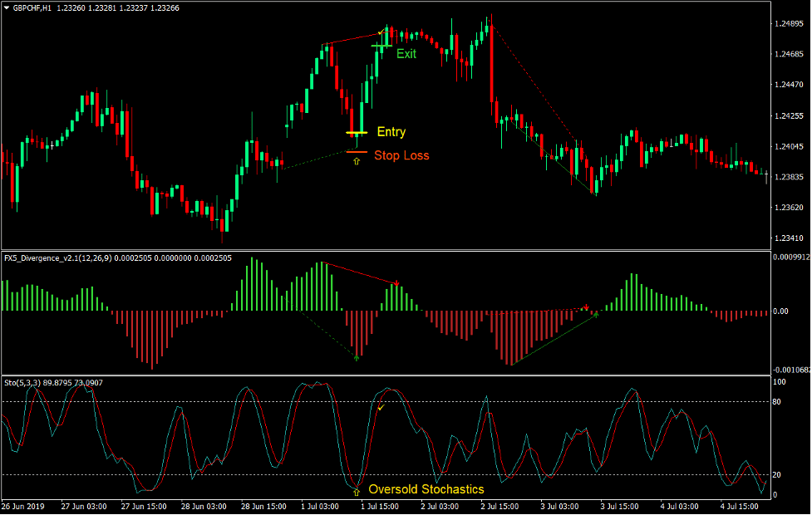The image size is (812, 515).
Task: Click the 80 level label on the Stochastic scale
Action: click(779, 402)
